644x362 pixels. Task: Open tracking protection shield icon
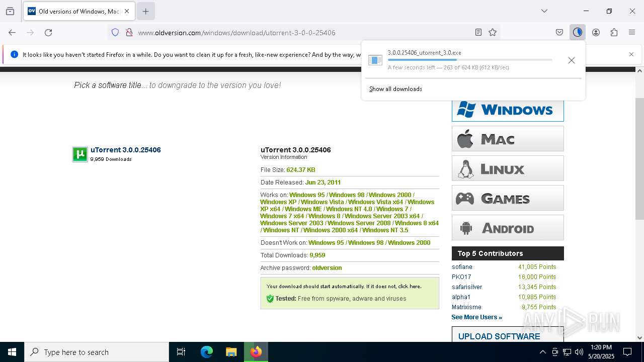click(x=115, y=32)
